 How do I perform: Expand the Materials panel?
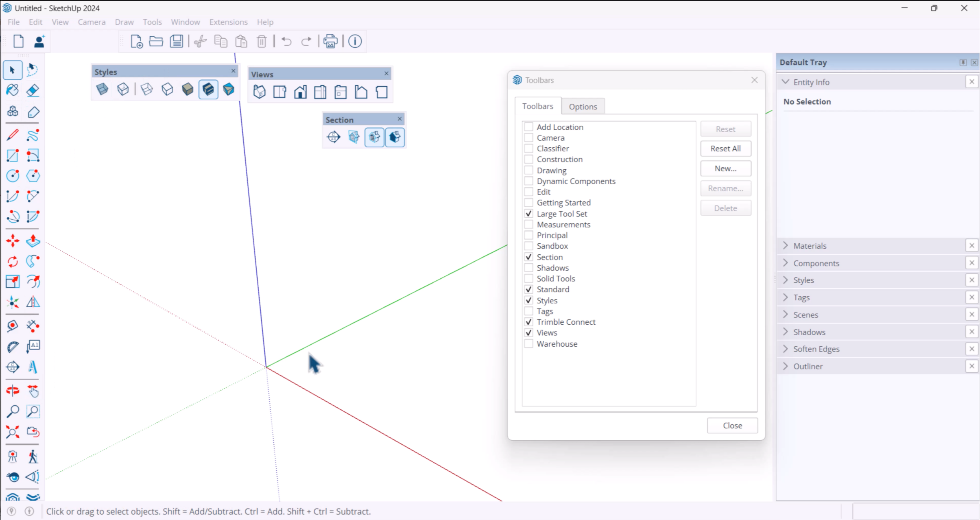786,246
